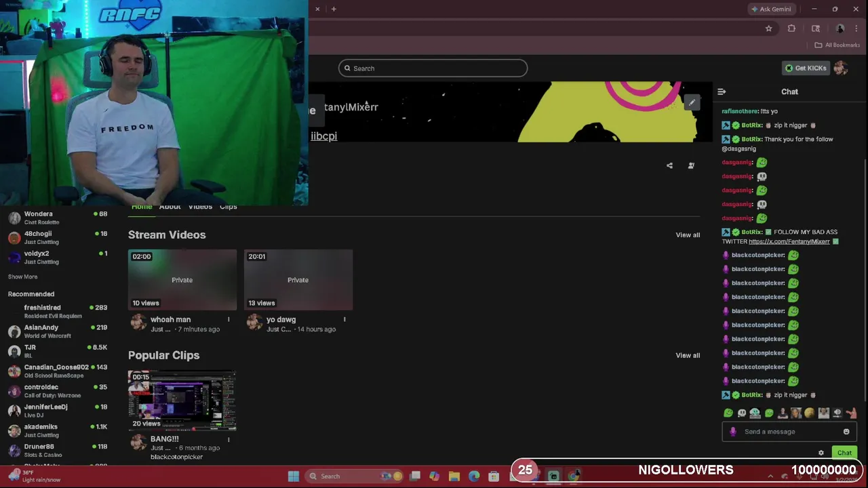Open JenniferLeeDj recommended channel
This screenshot has width=868, height=488.
[x=58, y=410]
